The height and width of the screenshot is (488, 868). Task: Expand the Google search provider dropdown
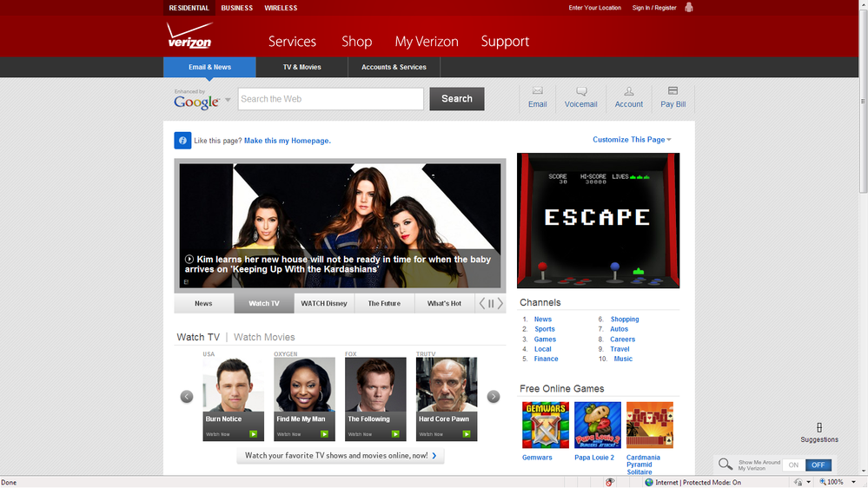[x=228, y=100]
